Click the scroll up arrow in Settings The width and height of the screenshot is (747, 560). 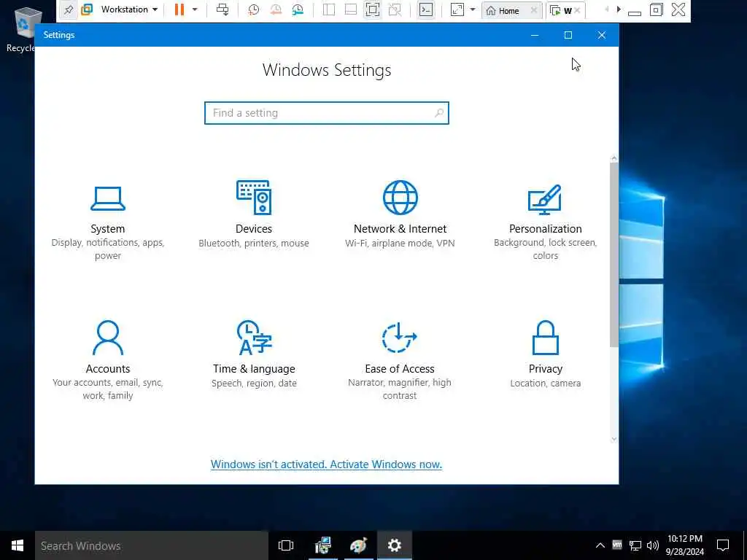(x=614, y=158)
